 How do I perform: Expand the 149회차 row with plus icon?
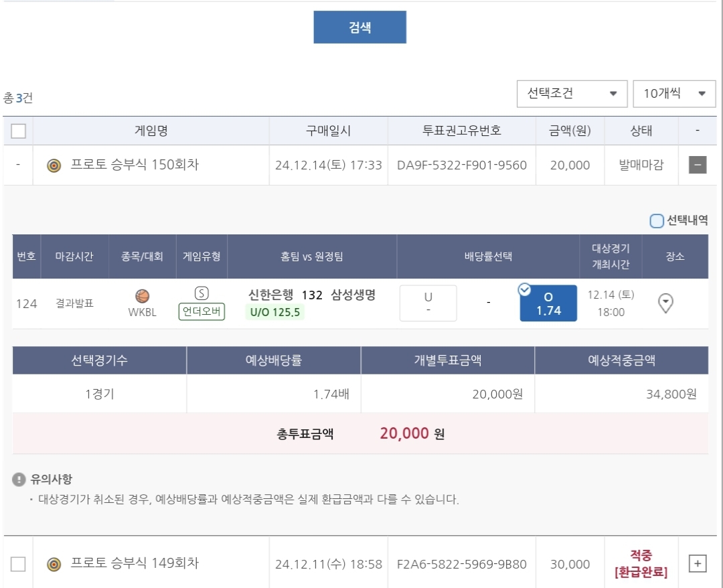click(698, 564)
